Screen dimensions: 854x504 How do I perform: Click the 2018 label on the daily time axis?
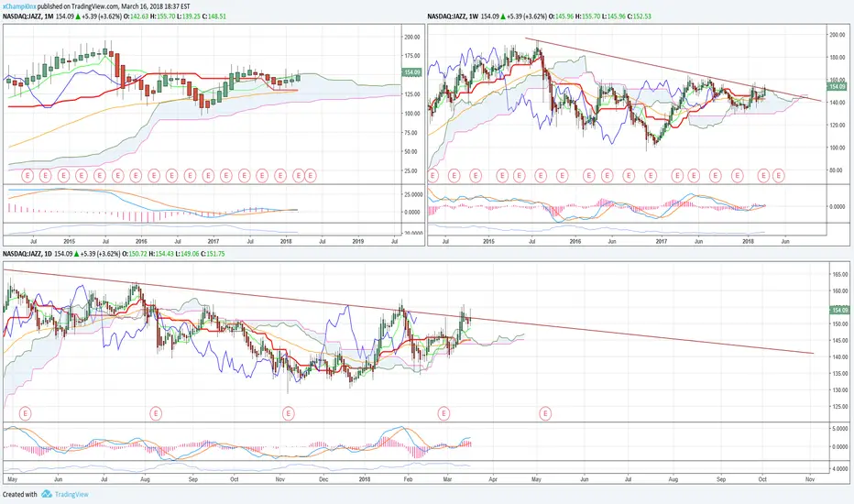coord(365,479)
